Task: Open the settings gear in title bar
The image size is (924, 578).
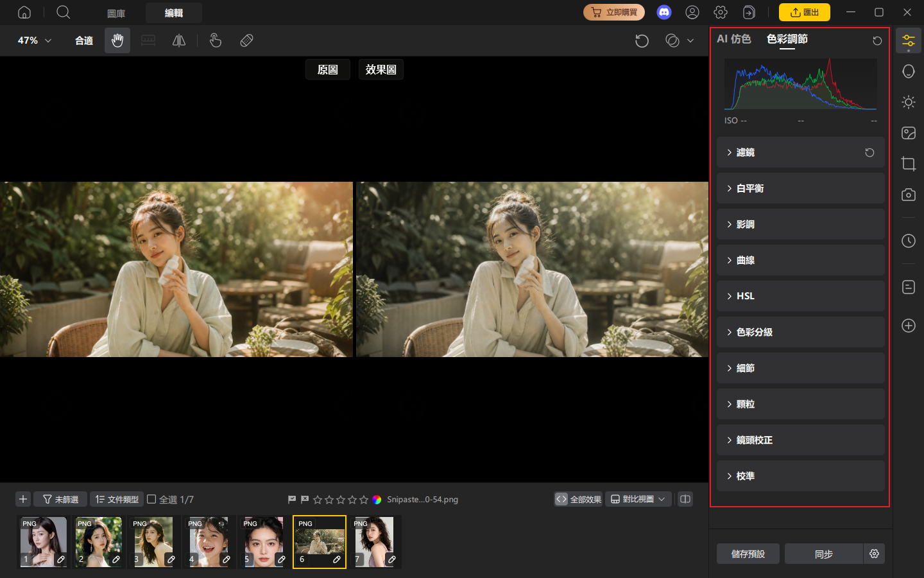Action: [x=721, y=12]
